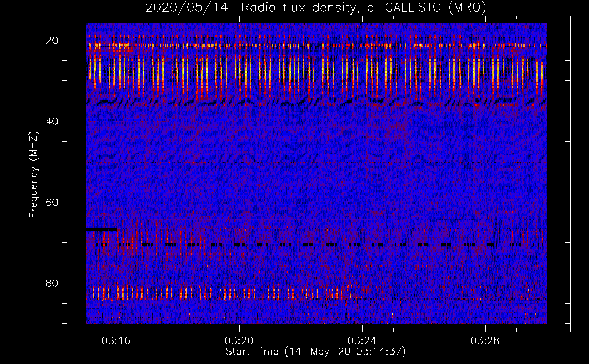Click the "Frequency (MHZ)" y-axis label
589x364 pixels.
(x=33, y=175)
